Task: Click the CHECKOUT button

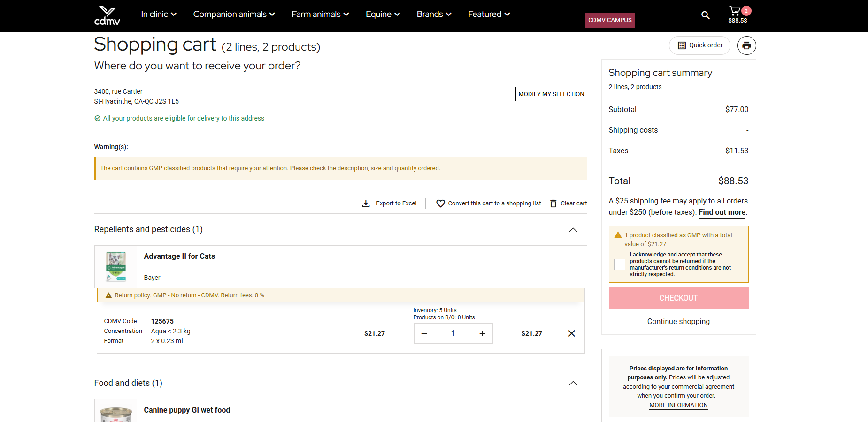Action: point(678,298)
